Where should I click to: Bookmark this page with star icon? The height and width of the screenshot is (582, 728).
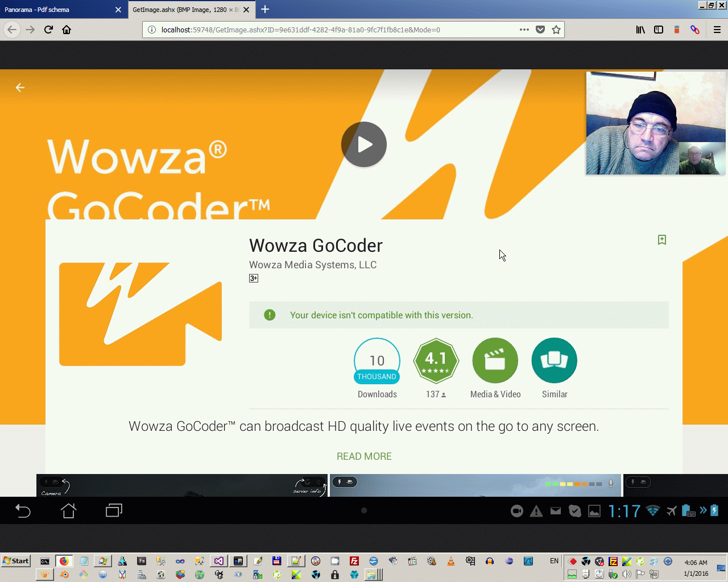click(556, 30)
